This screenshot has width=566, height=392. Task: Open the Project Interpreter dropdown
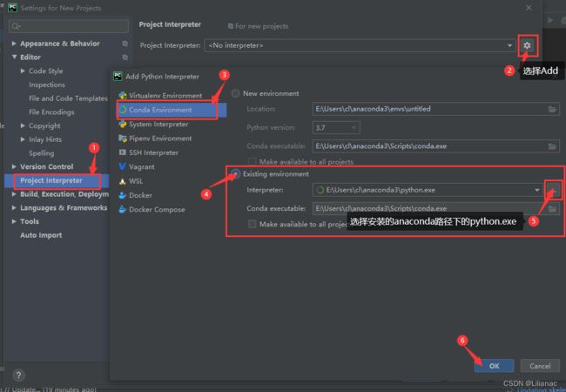click(x=509, y=45)
